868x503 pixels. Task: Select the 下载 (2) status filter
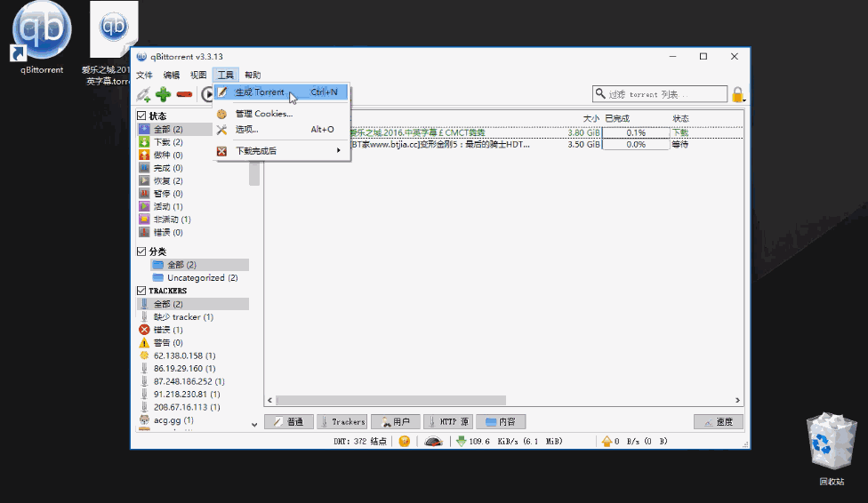(168, 142)
